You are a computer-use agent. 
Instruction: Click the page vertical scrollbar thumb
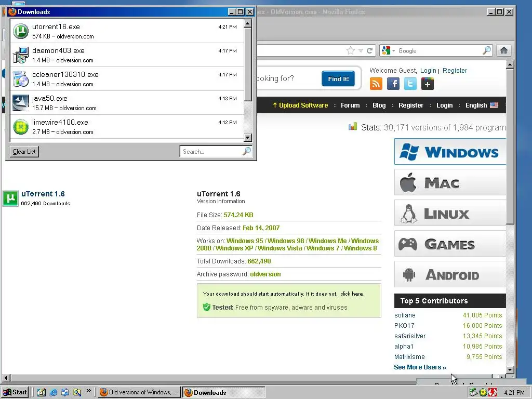510,146
